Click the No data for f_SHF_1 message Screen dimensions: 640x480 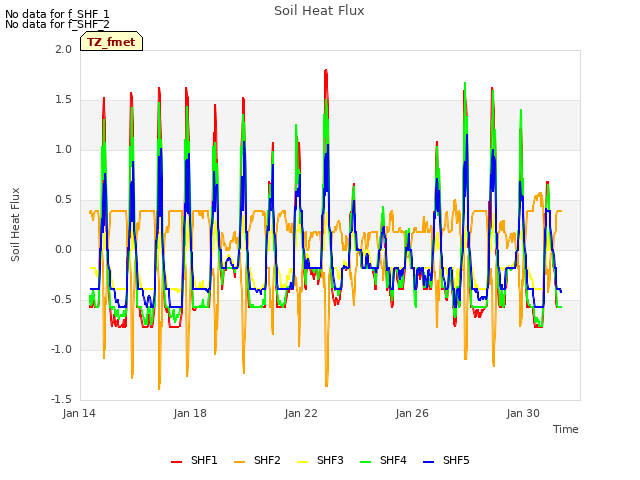[x=57, y=14]
